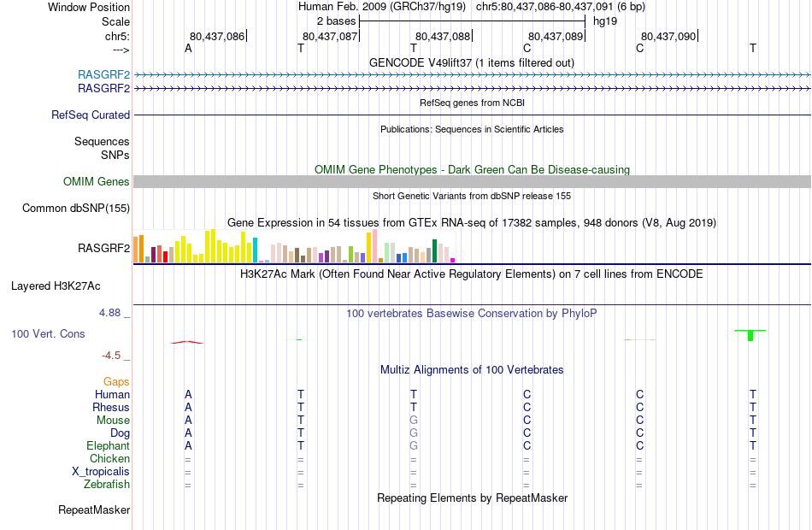Click the -4.5 PhyloP lower limit value

click(x=111, y=356)
